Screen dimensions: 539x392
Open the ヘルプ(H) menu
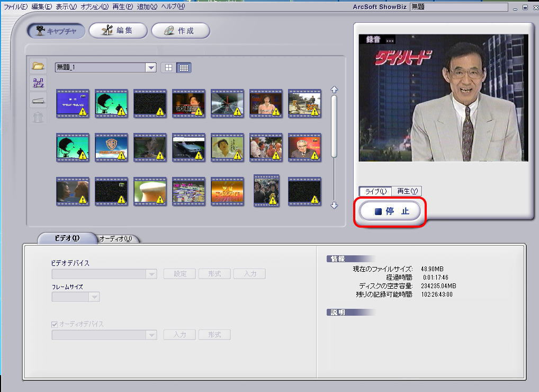[x=173, y=6]
